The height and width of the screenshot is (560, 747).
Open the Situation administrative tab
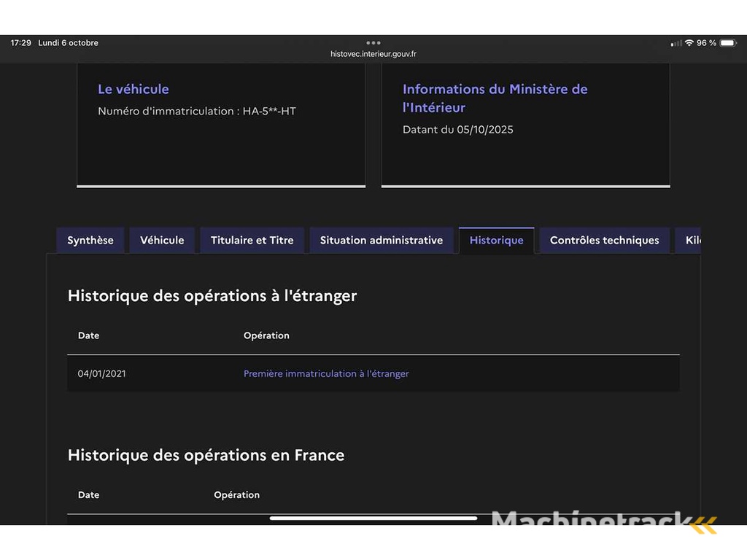click(x=381, y=241)
